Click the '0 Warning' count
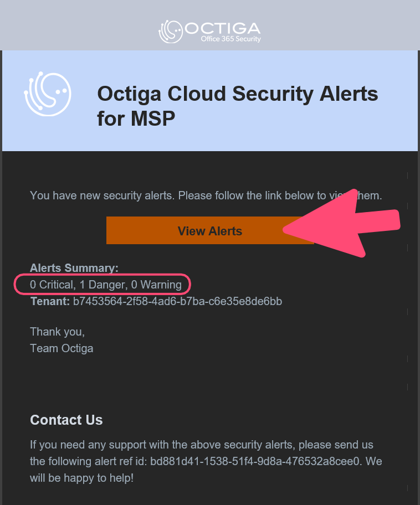Image resolution: width=420 pixels, height=505 pixels. point(156,285)
